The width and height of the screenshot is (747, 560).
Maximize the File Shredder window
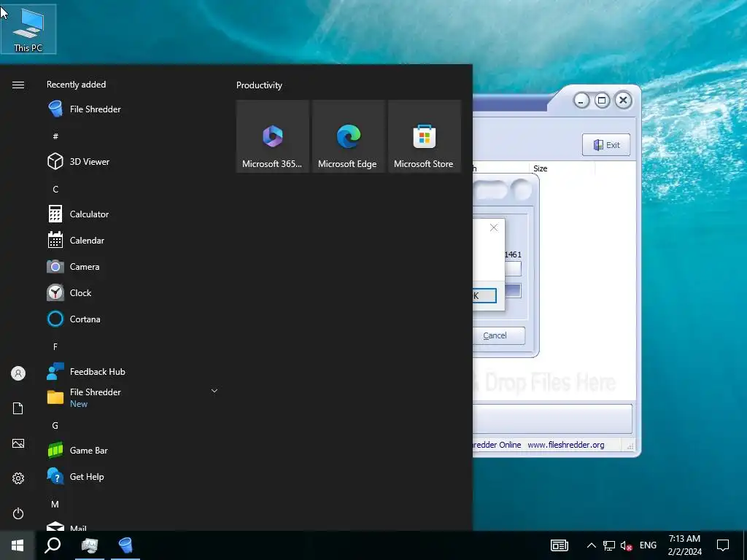coord(602,101)
